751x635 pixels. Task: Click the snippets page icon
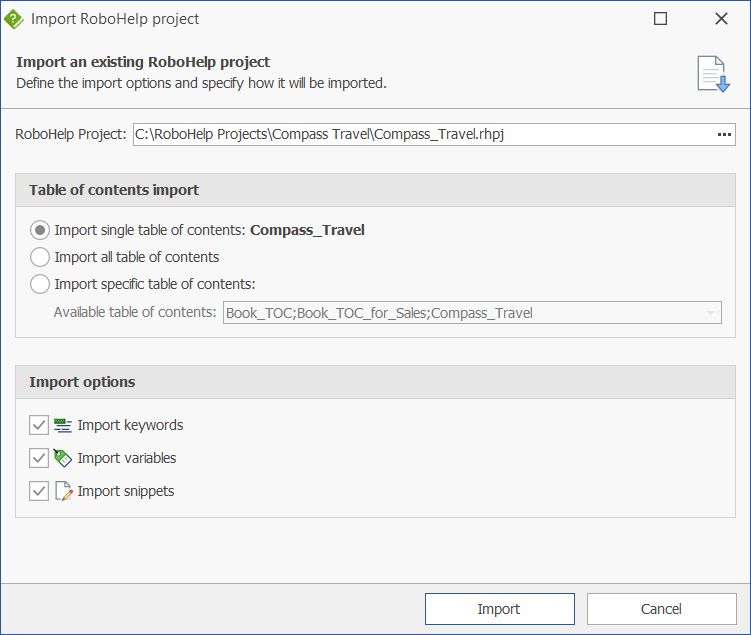pos(63,491)
